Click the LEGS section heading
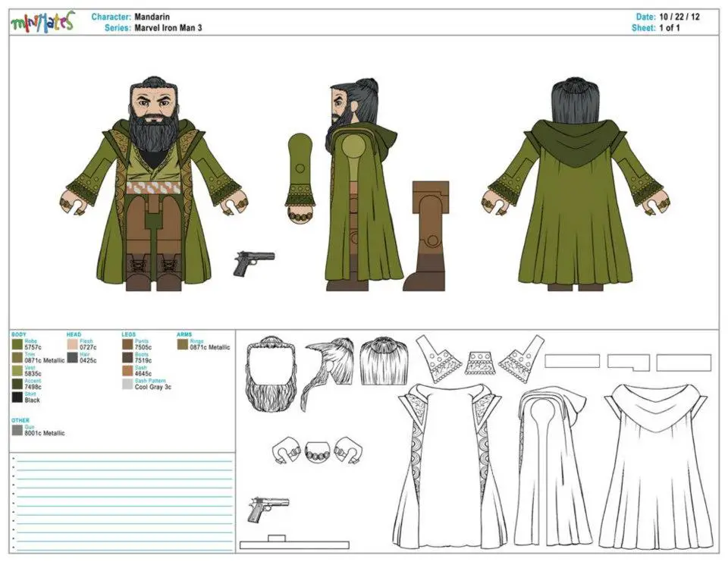The width and height of the screenshot is (728, 562). coord(129,334)
